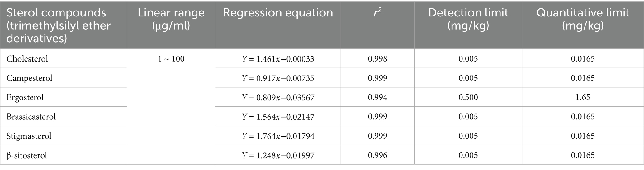Select the Campesterol row label
Image resolution: width=644 pixels, height=170 pixels.
[x=29, y=78]
